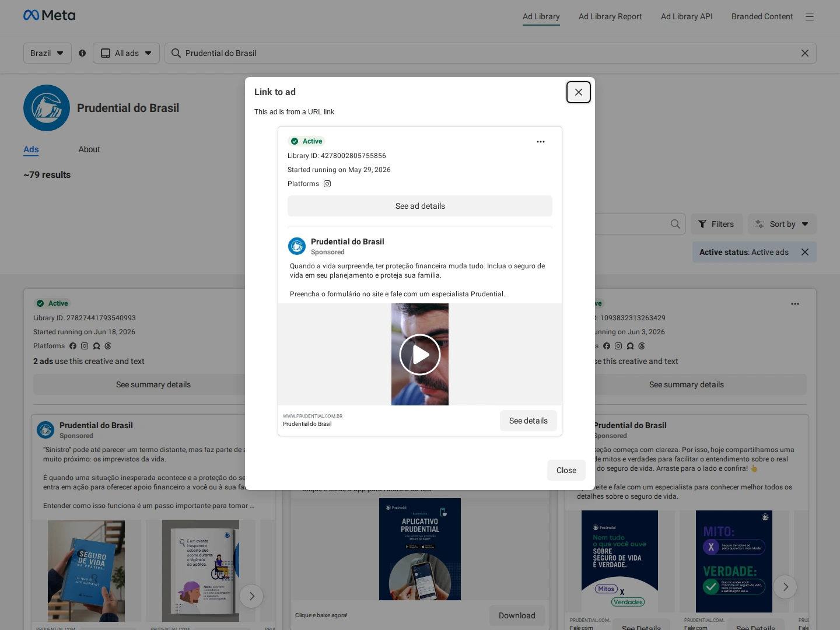Advance the Mito/Verdade carousel to next
Screen dimensions: 840x630
coord(785,587)
